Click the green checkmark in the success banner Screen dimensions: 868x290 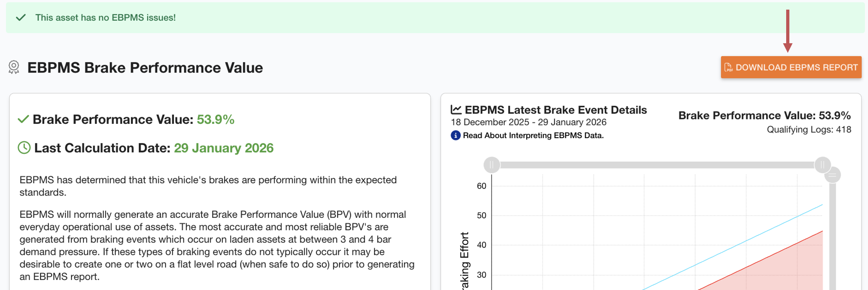21,18
